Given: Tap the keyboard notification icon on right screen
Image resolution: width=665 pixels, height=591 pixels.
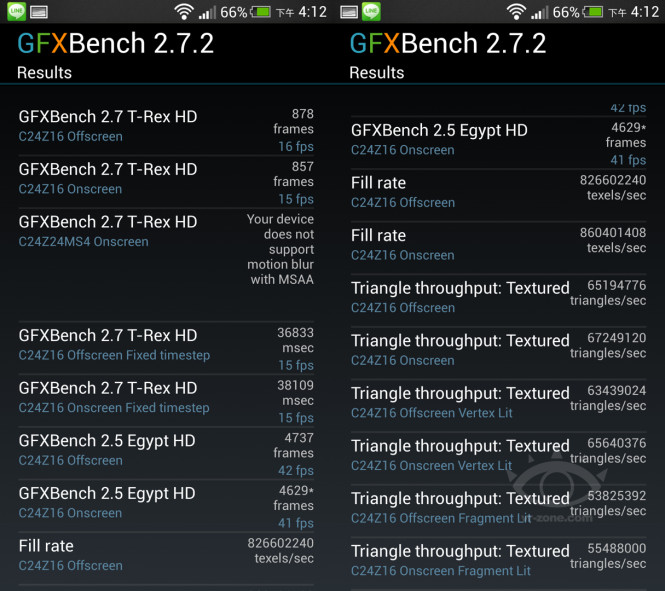Looking at the screenshot, I should [349, 12].
